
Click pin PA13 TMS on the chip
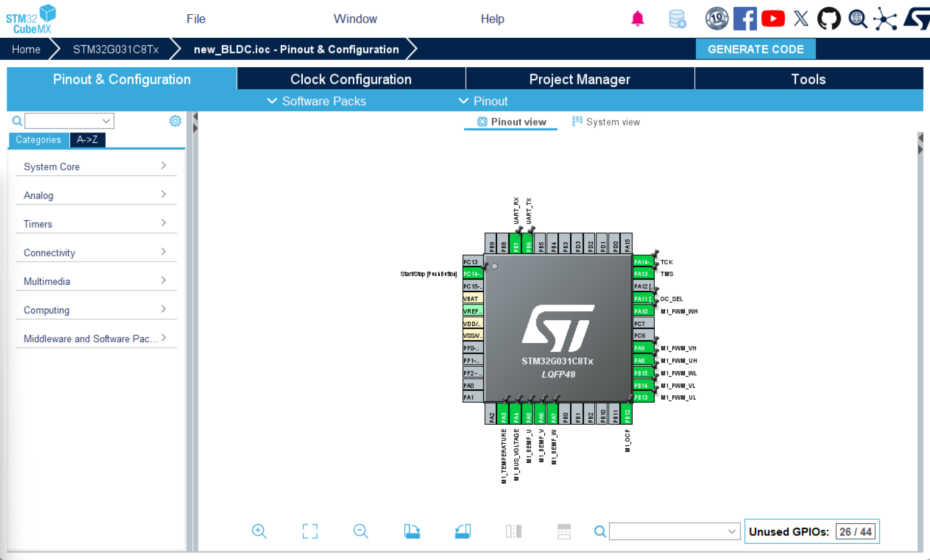click(x=643, y=274)
